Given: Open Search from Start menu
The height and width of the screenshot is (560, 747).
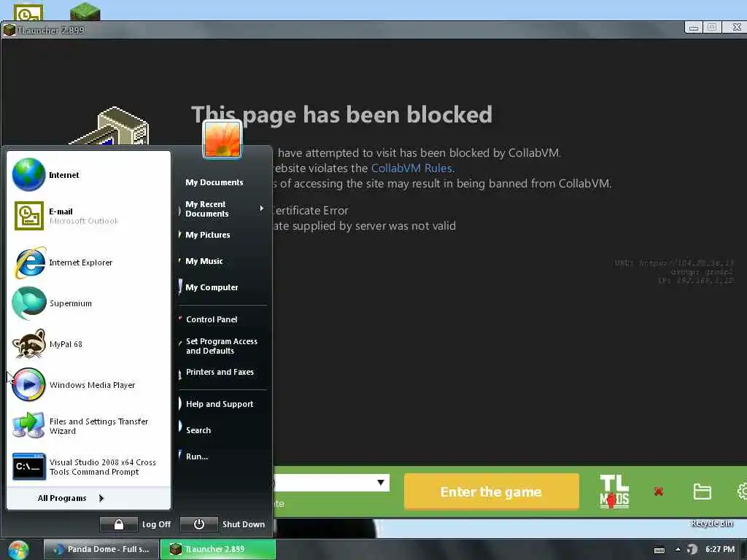Looking at the screenshot, I should [x=222, y=430].
